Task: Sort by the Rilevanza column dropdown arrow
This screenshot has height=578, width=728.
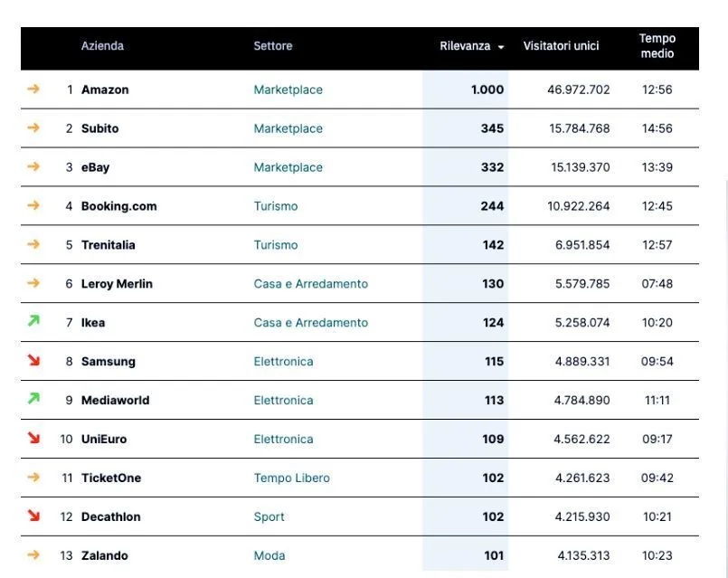Action: [501, 47]
